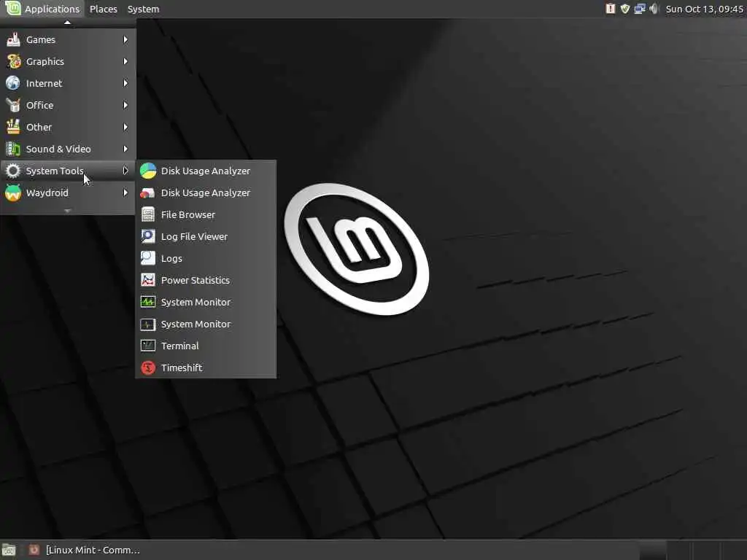Expand the Office submenu arrow
Screen dimensions: 747x560
[x=125, y=105]
